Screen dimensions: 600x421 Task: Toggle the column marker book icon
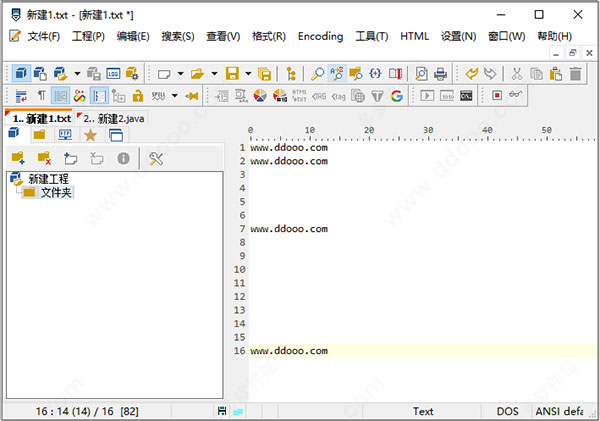click(395, 73)
